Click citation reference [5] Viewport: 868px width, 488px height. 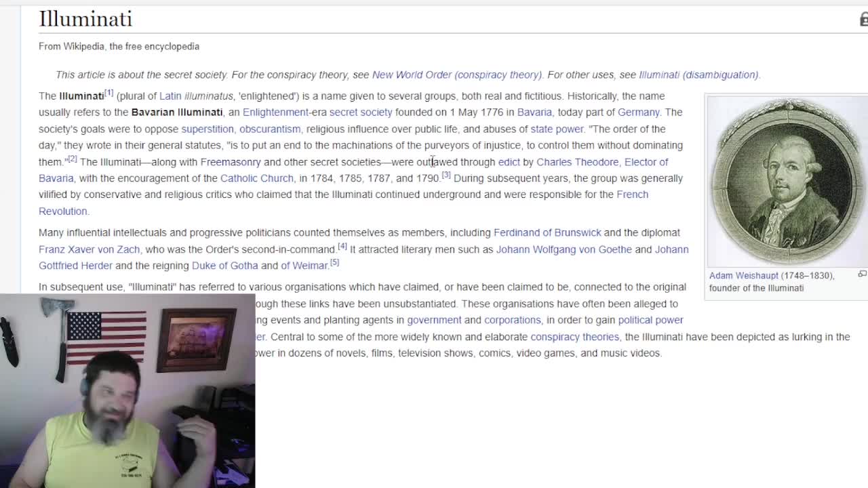pyautogui.click(x=334, y=262)
